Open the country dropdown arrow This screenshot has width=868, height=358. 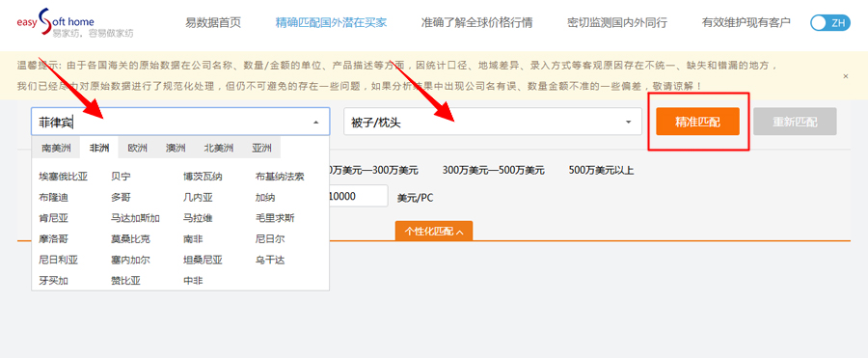(x=315, y=122)
